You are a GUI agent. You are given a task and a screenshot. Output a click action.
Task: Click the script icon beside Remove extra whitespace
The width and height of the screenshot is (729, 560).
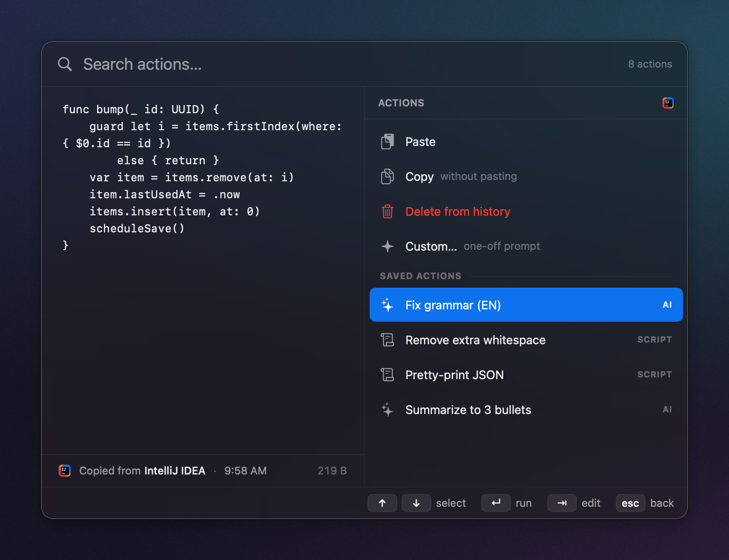[x=387, y=340]
